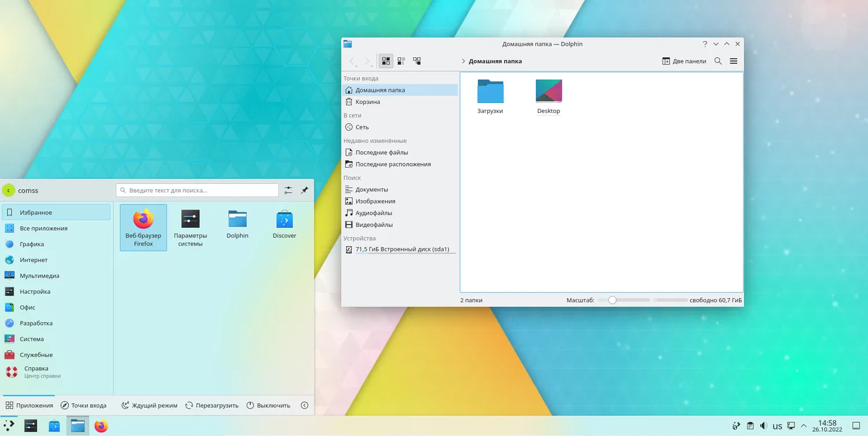Switch Dolphin to icons view mode
868x436 pixels.
tap(386, 61)
